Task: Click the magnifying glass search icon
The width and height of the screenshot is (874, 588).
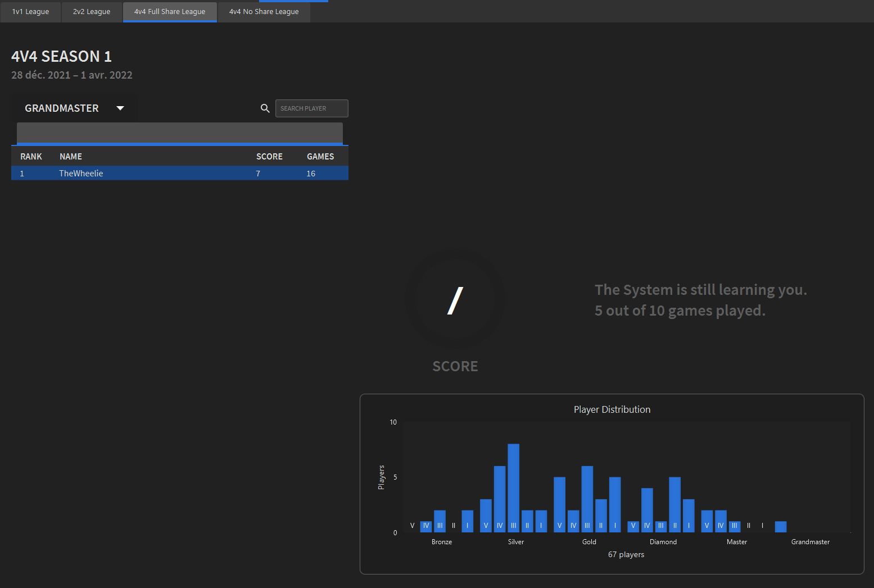Action: pos(265,108)
